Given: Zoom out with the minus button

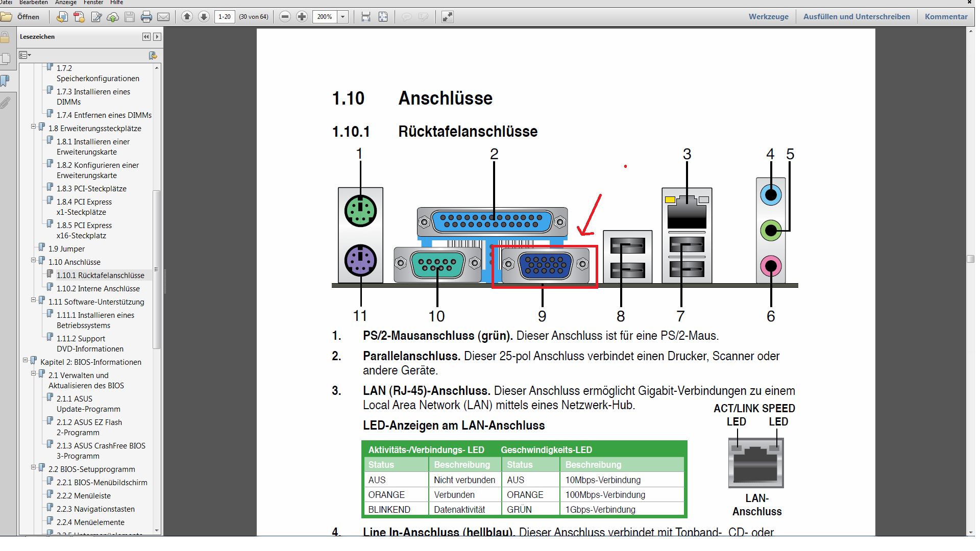Looking at the screenshot, I should coord(285,17).
